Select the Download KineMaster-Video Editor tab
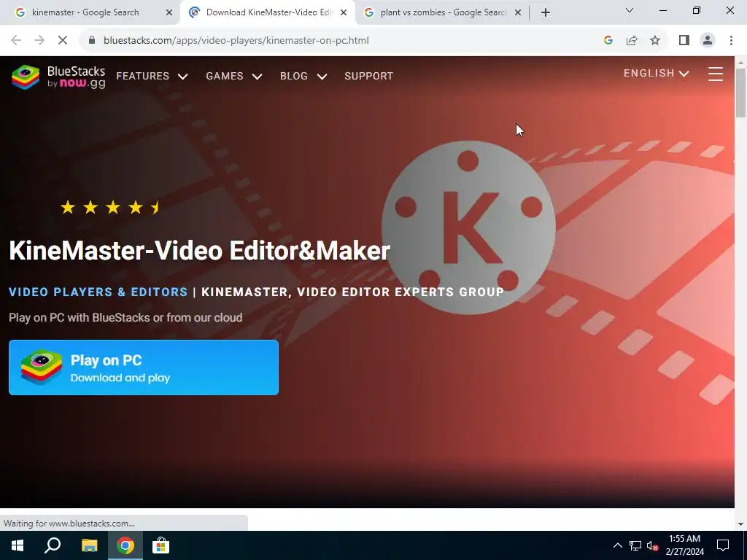This screenshot has width=747, height=560. 268,12
